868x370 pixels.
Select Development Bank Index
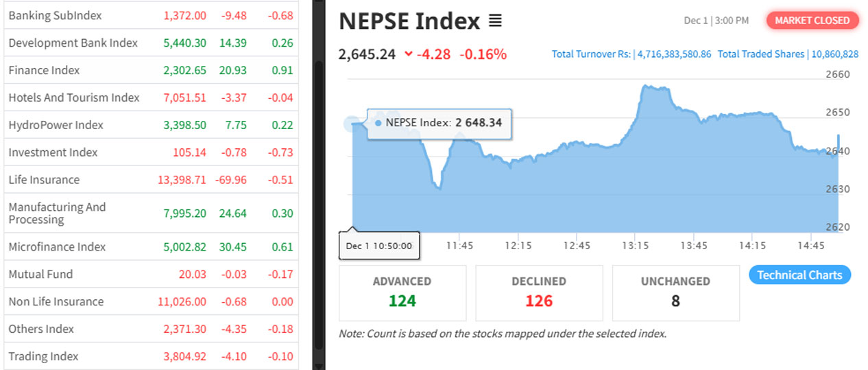point(73,43)
